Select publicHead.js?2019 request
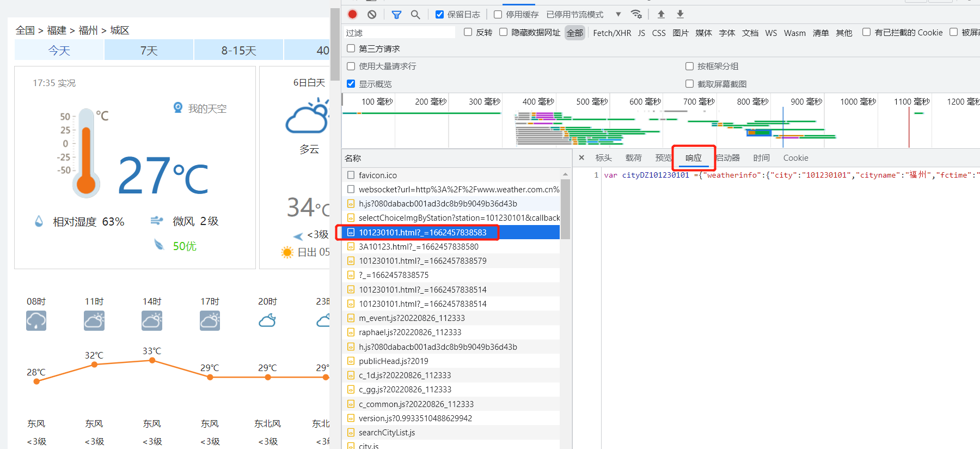 coord(451,361)
